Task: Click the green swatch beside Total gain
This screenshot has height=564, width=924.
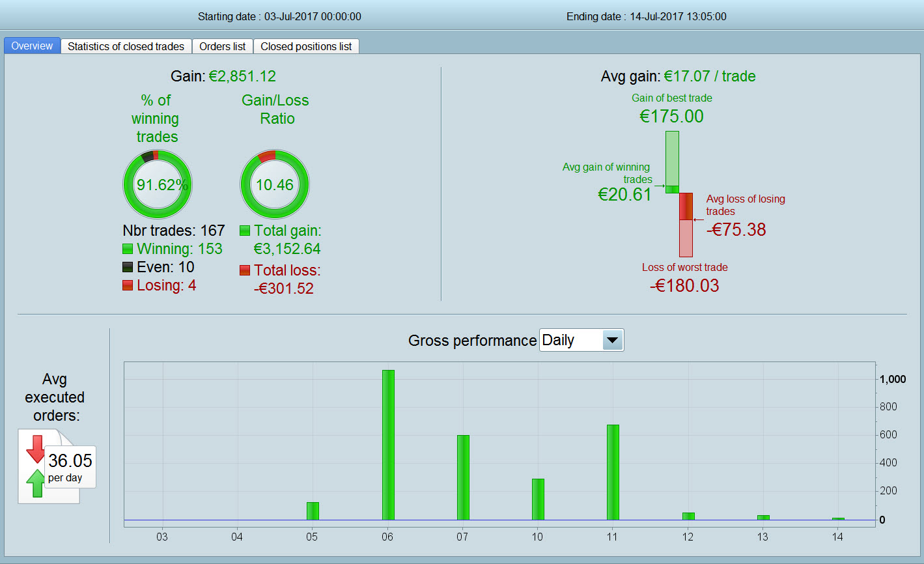Action: click(x=245, y=231)
